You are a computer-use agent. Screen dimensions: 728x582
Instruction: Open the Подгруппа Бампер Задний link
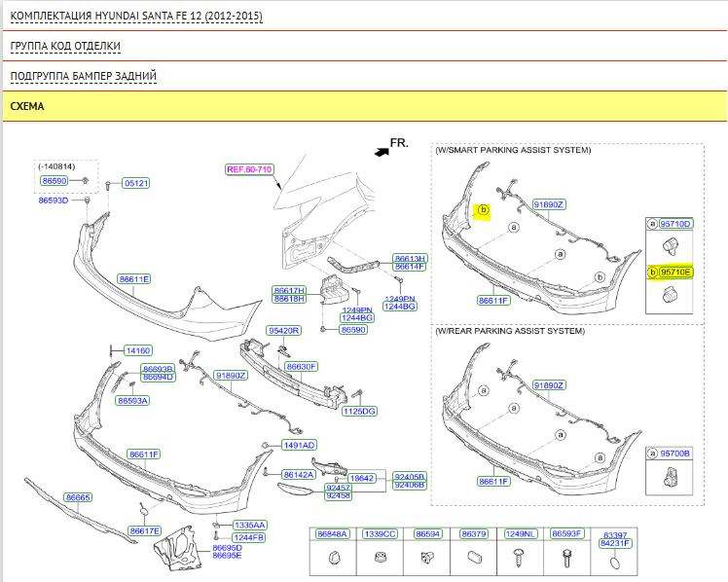point(83,76)
